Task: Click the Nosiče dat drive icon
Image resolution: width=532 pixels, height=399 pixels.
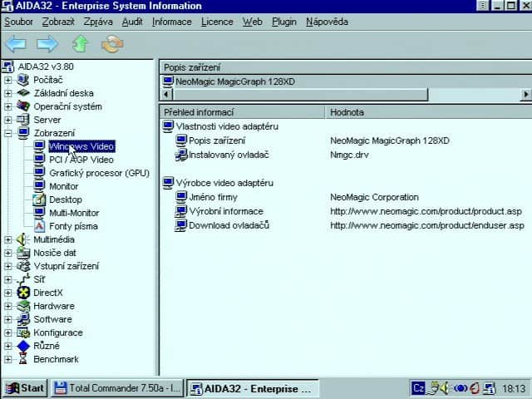Action: point(23,253)
